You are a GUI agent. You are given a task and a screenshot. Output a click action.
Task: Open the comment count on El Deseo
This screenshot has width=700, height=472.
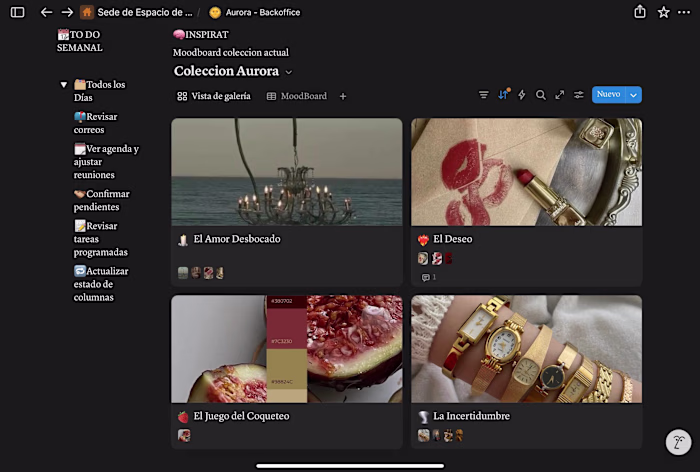[429, 277]
